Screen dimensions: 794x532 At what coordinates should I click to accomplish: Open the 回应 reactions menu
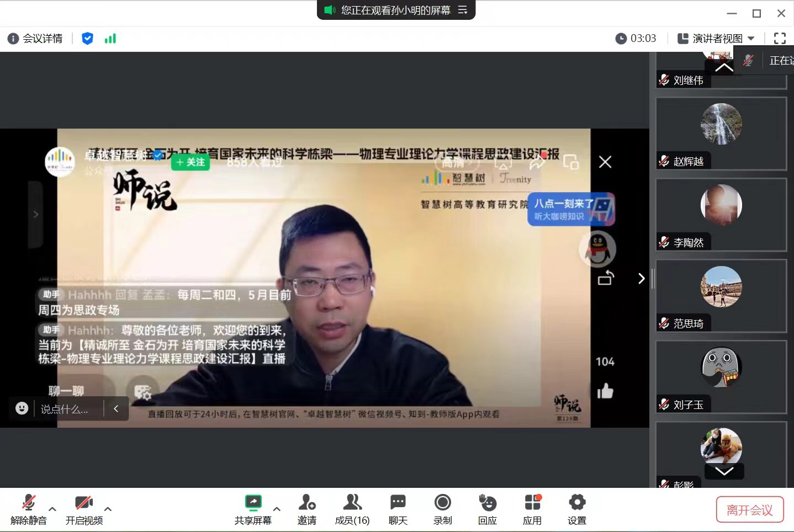click(x=487, y=503)
